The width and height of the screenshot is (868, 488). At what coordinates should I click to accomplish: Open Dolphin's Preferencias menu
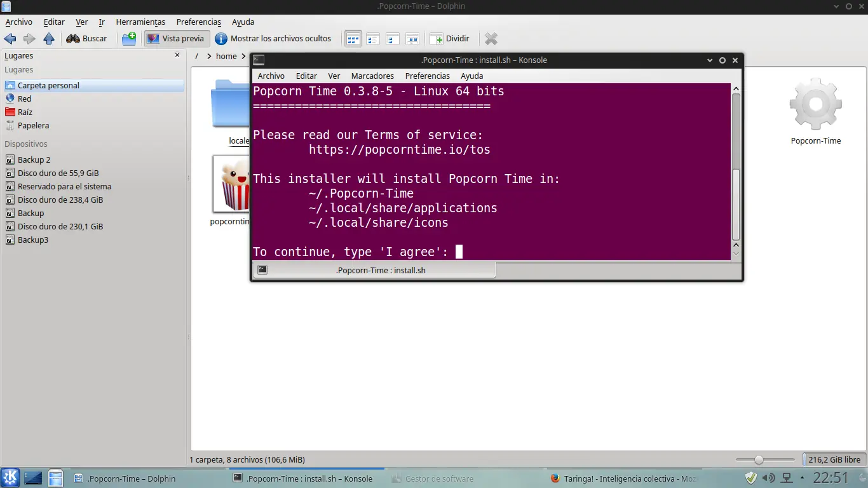coord(199,22)
